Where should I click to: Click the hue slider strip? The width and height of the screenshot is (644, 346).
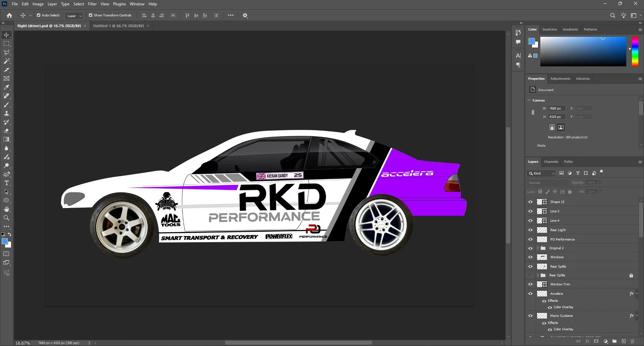click(635, 51)
